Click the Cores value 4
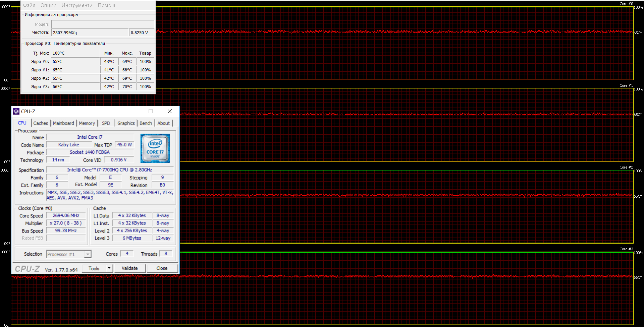 (x=127, y=254)
